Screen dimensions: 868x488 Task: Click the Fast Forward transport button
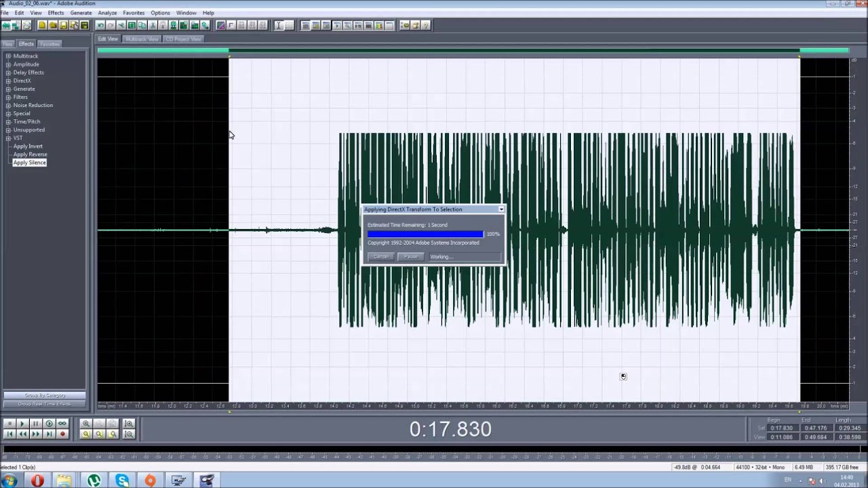click(35, 434)
